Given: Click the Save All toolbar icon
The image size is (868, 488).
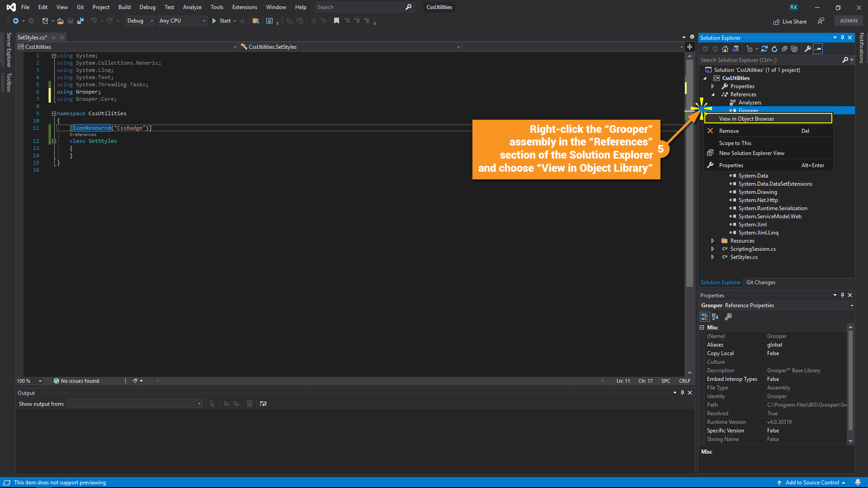Looking at the screenshot, I should [80, 21].
